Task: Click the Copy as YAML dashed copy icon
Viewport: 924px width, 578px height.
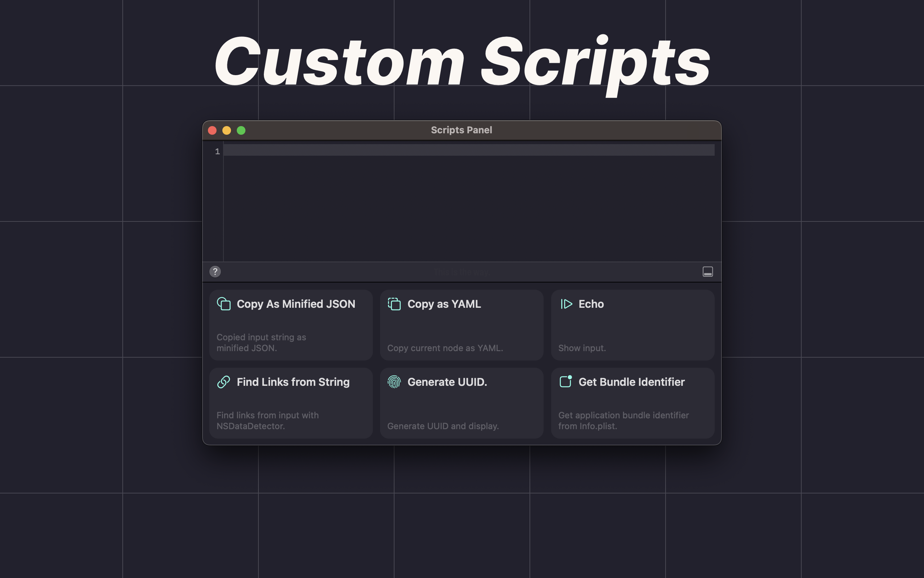Action: click(x=394, y=304)
